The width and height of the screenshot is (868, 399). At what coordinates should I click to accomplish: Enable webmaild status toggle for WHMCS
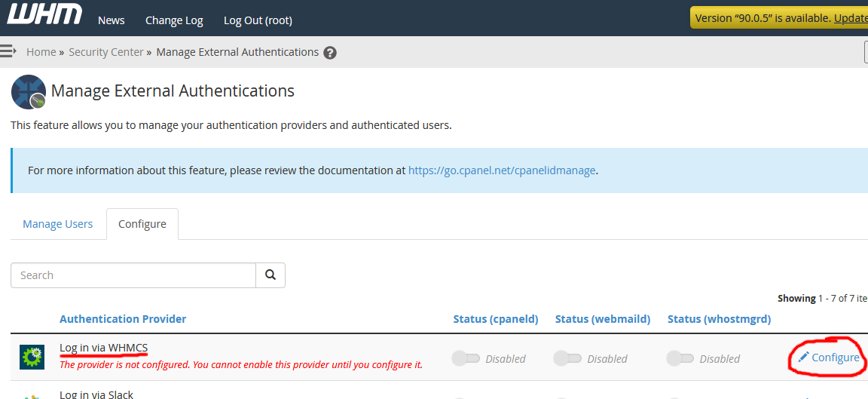point(567,358)
